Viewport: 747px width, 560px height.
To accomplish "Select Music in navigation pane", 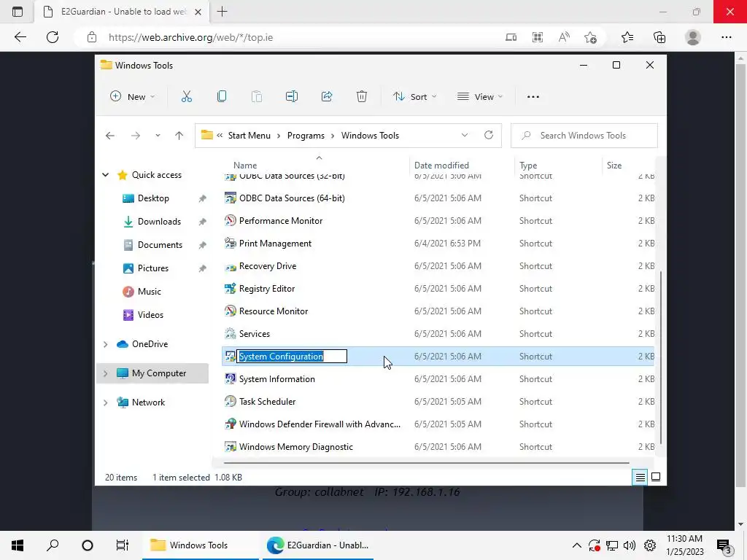I will coord(149,292).
